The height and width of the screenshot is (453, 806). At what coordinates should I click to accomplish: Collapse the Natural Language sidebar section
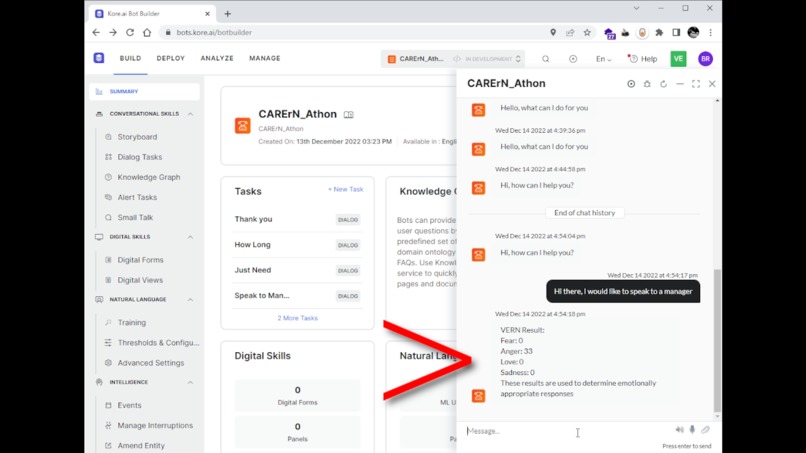point(190,299)
